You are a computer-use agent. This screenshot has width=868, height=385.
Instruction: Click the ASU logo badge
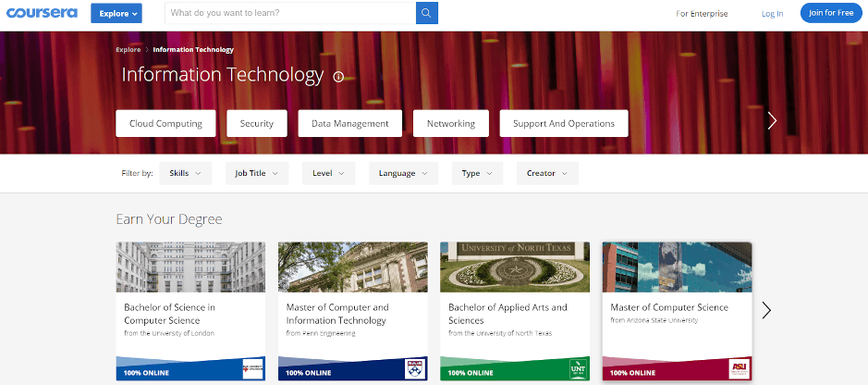click(x=739, y=370)
